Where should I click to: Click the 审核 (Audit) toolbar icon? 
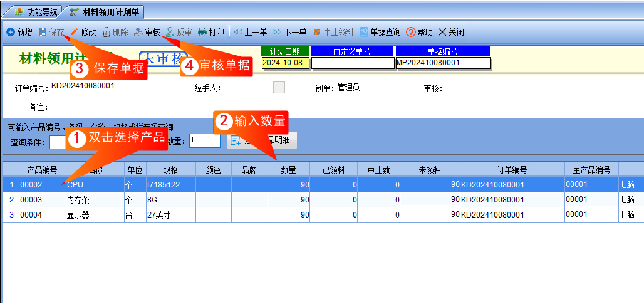(139, 32)
